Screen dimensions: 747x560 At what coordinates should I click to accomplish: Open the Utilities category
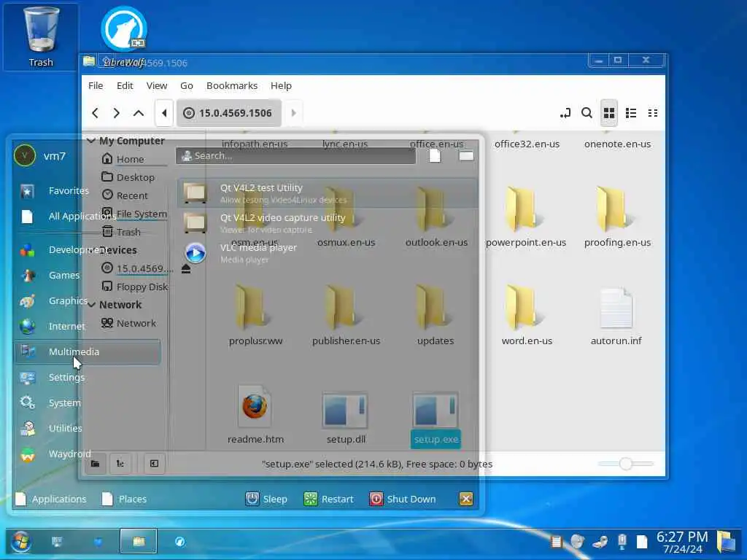pyautogui.click(x=87, y=428)
